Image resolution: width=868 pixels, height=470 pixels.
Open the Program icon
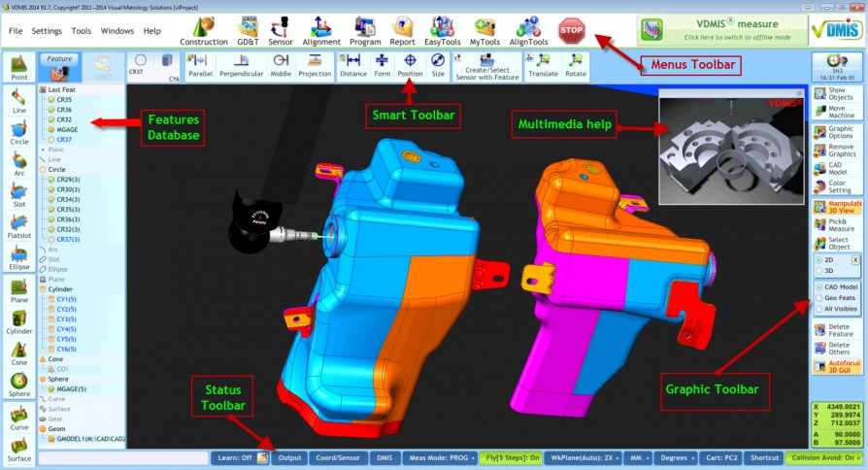[365, 31]
